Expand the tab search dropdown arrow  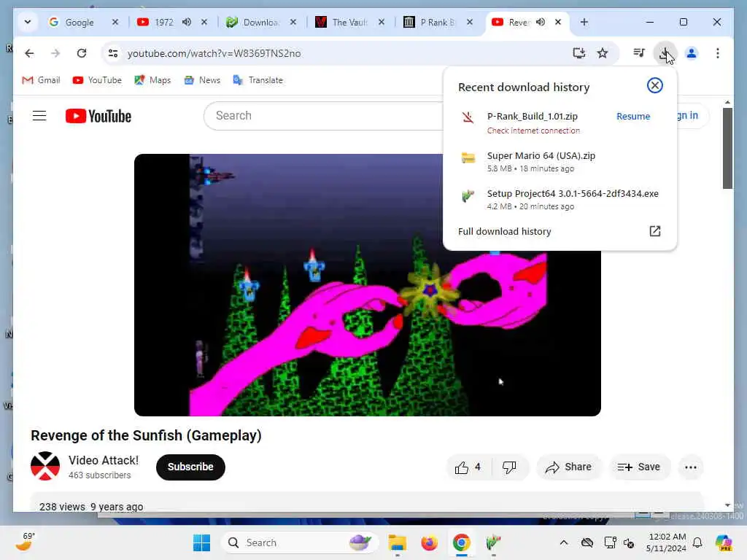(x=28, y=22)
